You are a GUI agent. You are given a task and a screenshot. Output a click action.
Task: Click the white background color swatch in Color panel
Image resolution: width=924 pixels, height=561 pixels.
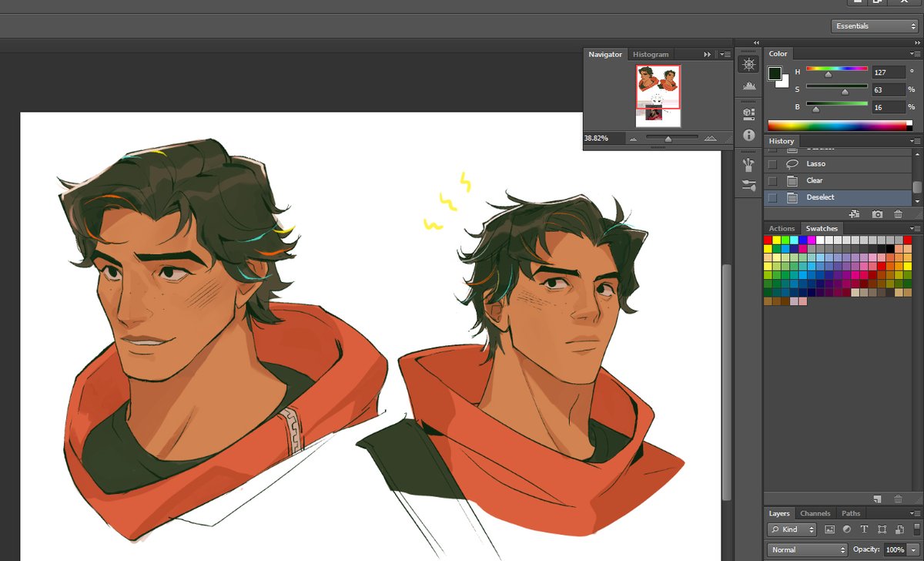point(784,82)
